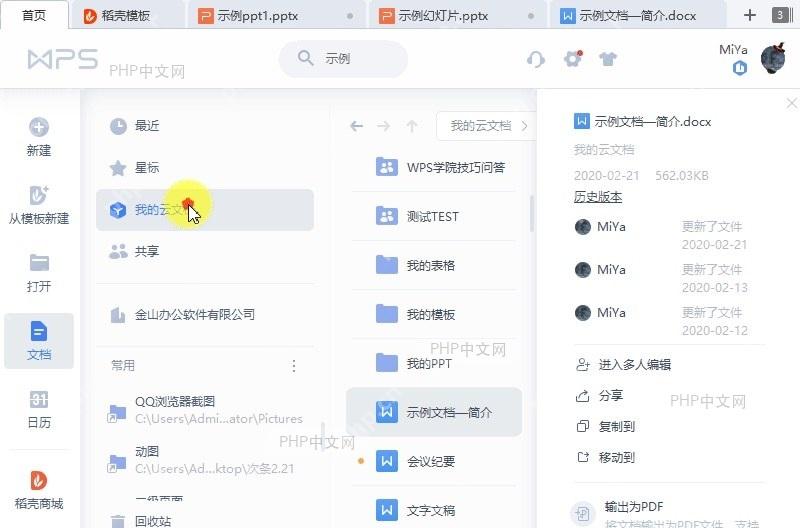Go back with the left arrow

357,125
